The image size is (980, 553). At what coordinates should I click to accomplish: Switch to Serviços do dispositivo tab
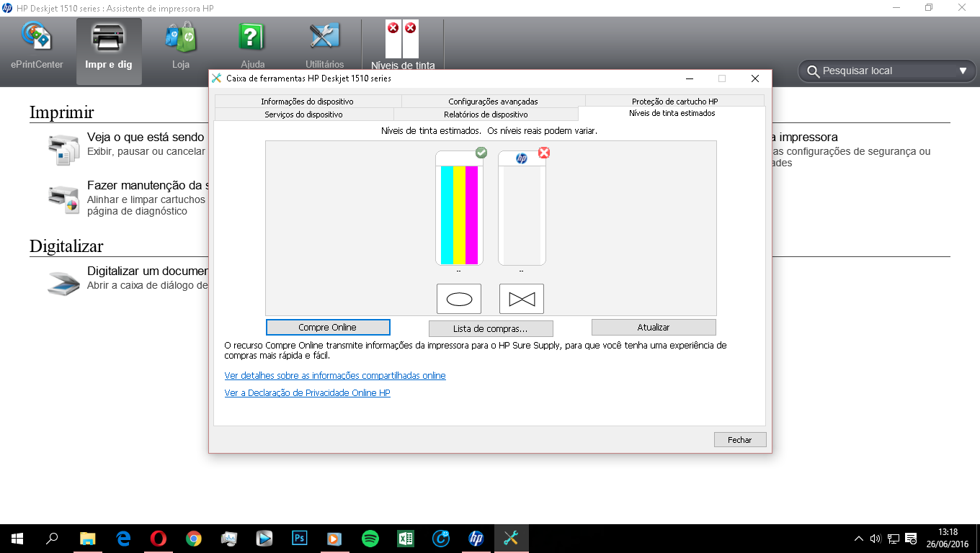click(x=303, y=114)
